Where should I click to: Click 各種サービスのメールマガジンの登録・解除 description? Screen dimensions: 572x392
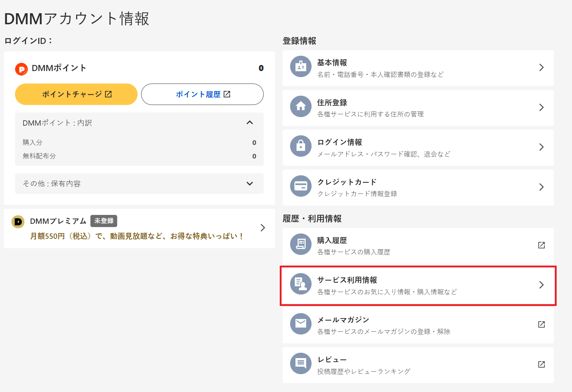coord(384,332)
